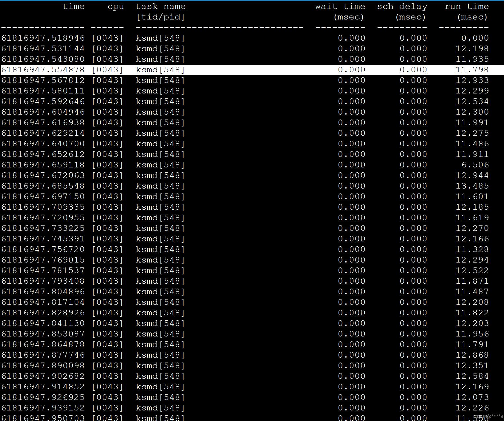Select run time value 12.522
The image size is (504, 421).
[x=472, y=270]
